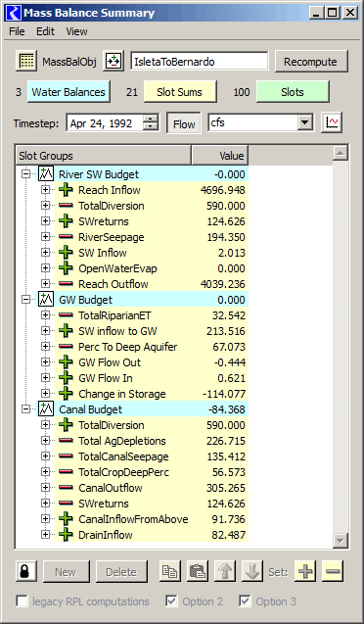The image size is (364, 624).
Task: Open the plot chart icon beside units
Action: (332, 122)
